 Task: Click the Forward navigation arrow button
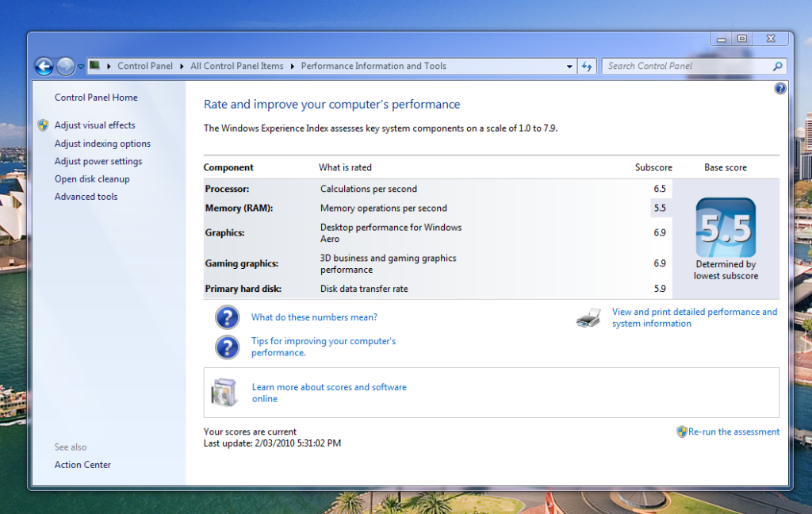pos(65,67)
